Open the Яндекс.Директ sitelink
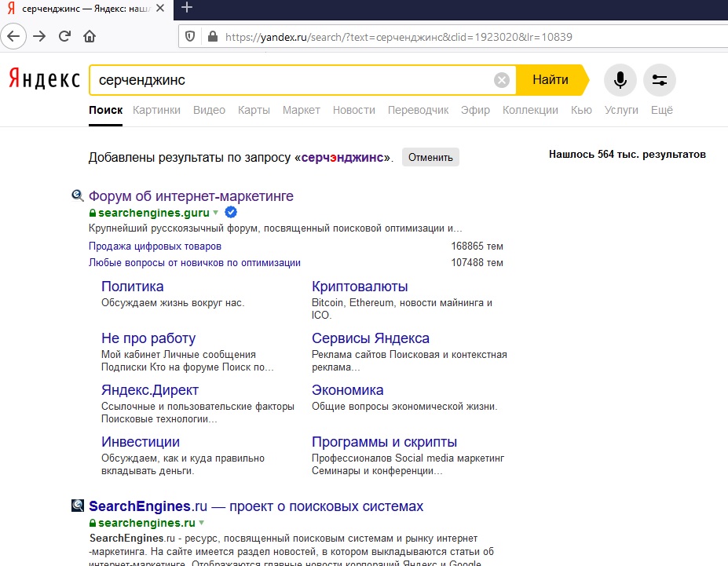 coord(150,390)
